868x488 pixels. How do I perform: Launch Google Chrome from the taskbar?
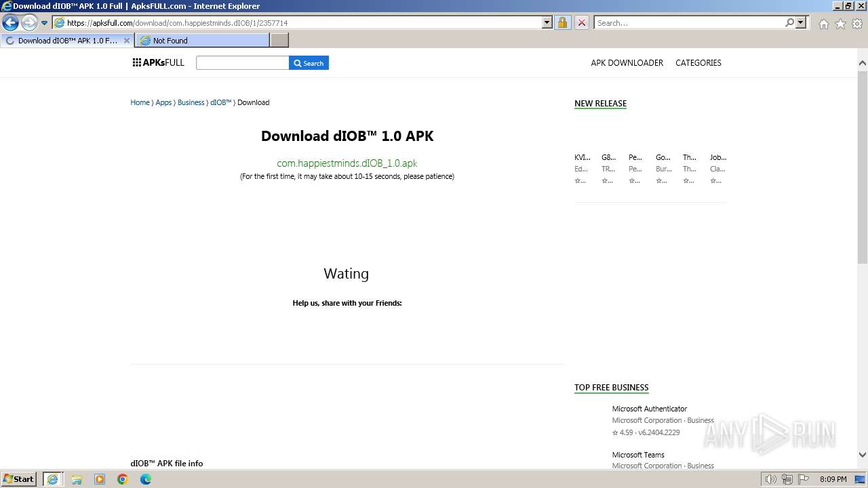(123, 479)
